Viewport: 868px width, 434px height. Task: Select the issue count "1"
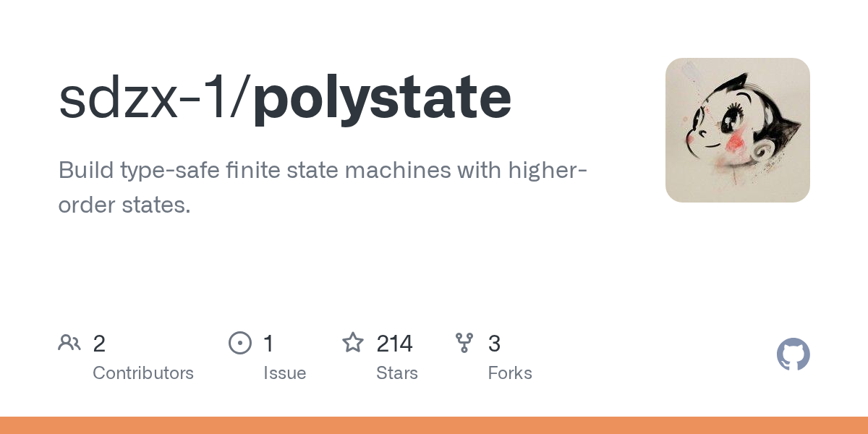coord(268,344)
